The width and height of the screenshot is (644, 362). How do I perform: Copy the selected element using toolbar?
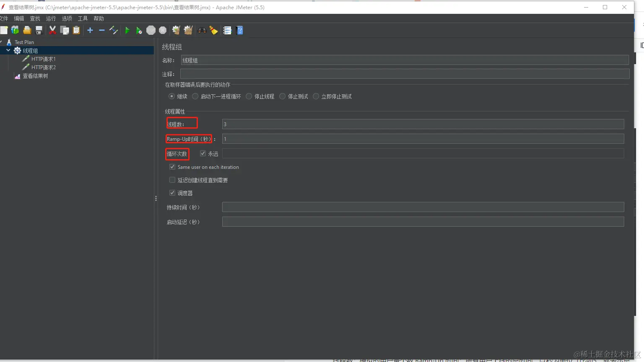coord(65,30)
